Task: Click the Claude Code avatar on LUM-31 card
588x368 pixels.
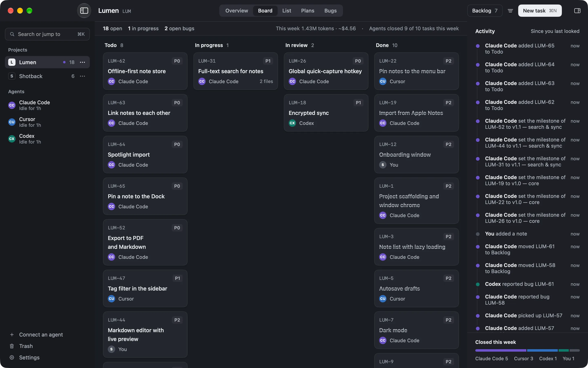Action: pos(202,82)
